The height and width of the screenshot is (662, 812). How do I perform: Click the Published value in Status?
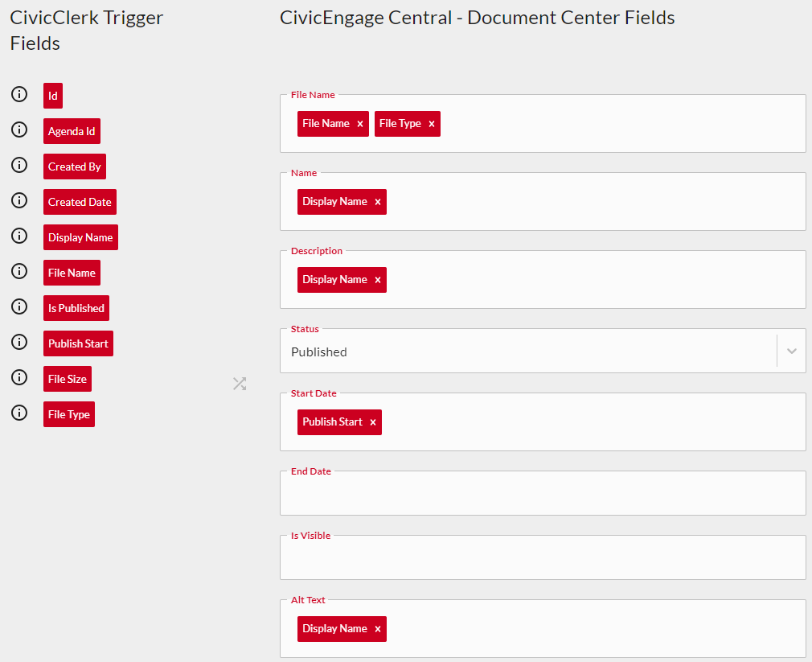click(319, 352)
